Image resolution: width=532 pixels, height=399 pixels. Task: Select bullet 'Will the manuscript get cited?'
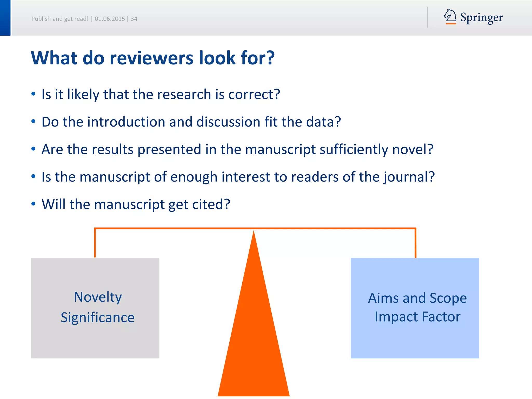[136, 204]
